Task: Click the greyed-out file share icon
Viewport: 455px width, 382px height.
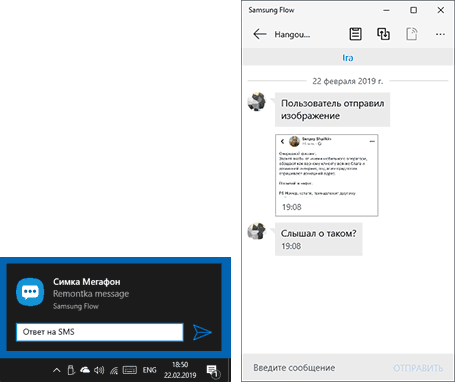Action: pos(412,34)
